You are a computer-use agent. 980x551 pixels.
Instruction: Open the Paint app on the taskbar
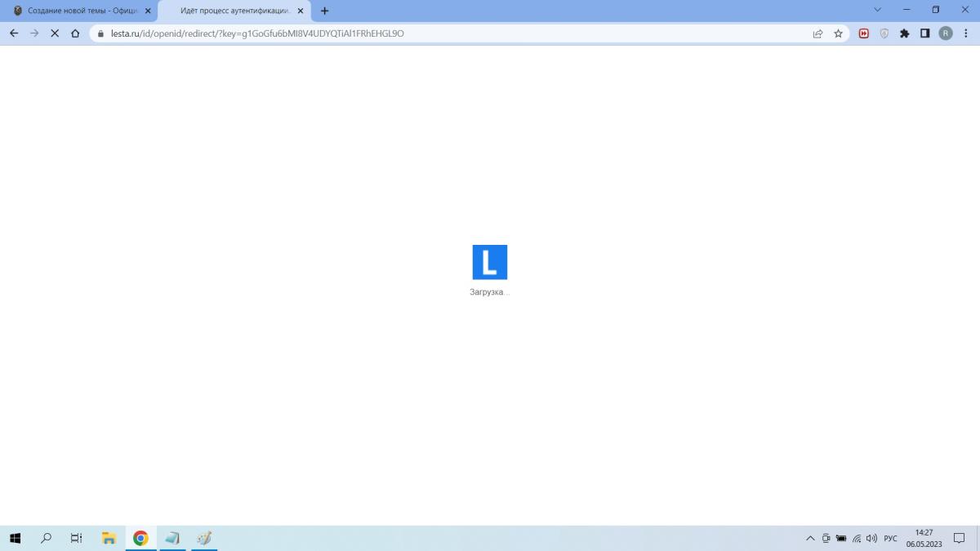(204, 538)
